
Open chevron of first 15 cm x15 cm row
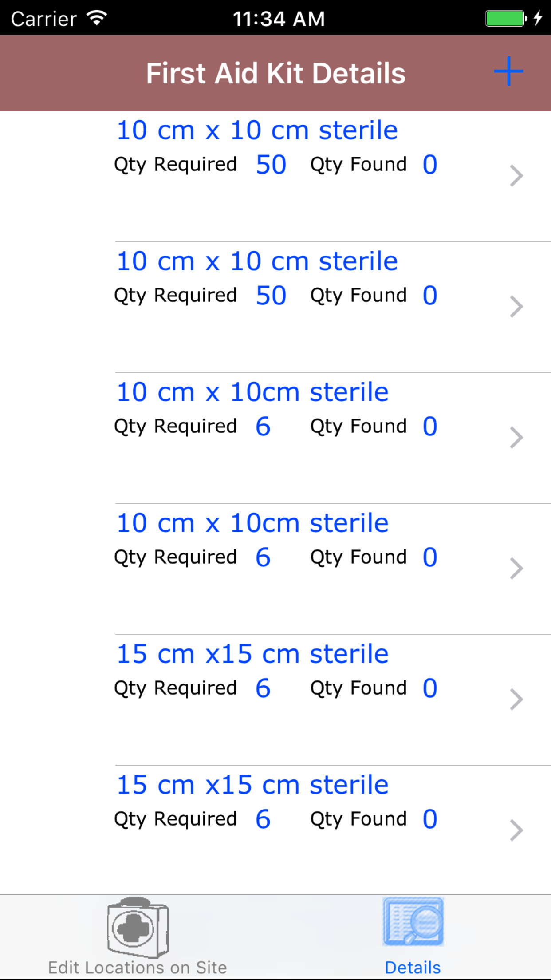(516, 699)
